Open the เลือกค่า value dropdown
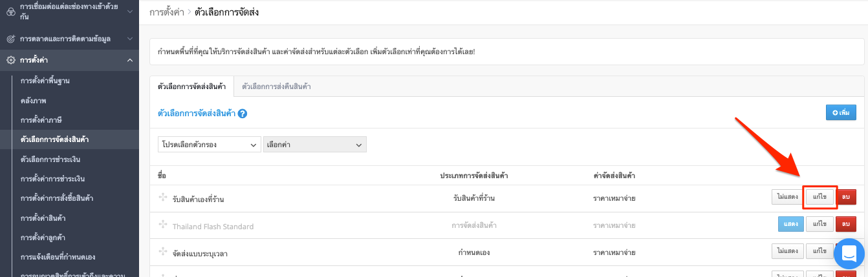 [x=315, y=145]
